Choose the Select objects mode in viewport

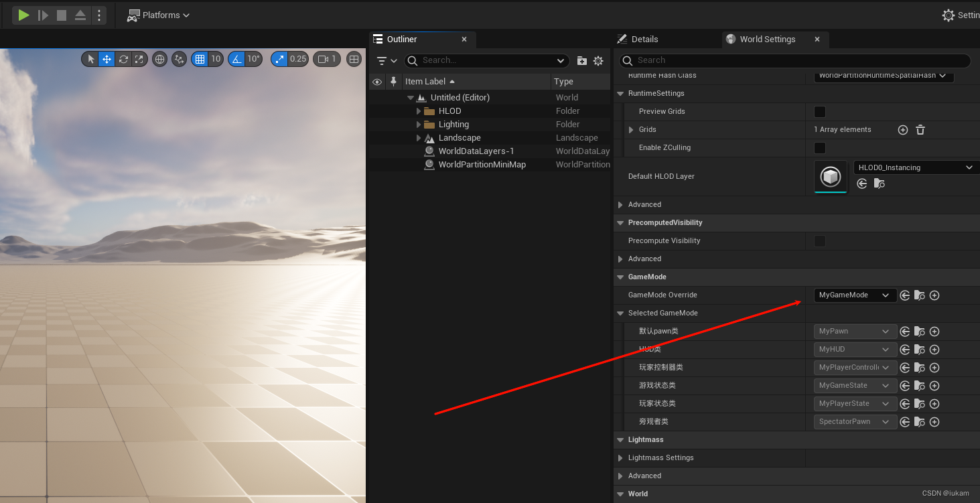(91, 59)
